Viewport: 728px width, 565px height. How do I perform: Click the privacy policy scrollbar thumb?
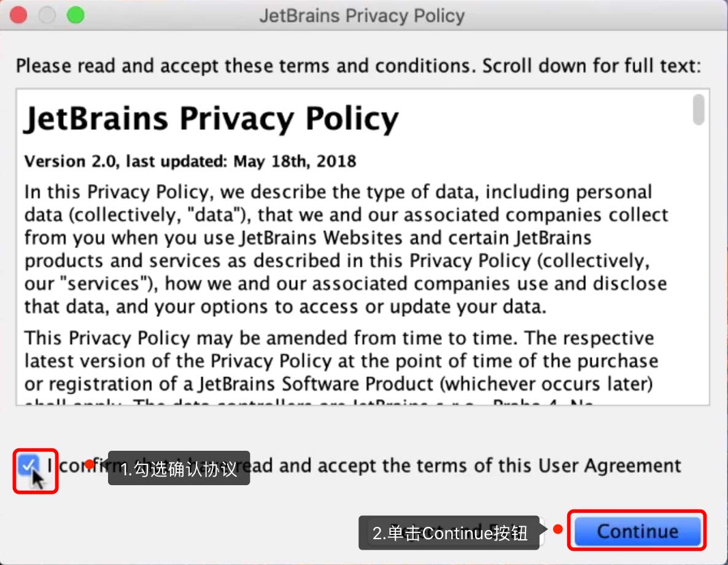[699, 110]
